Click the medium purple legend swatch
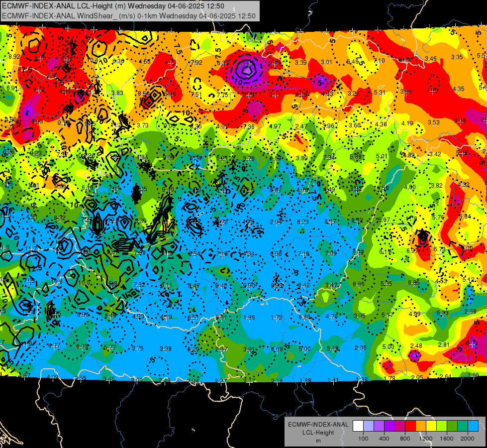This screenshot has width=487, height=448. (379, 426)
